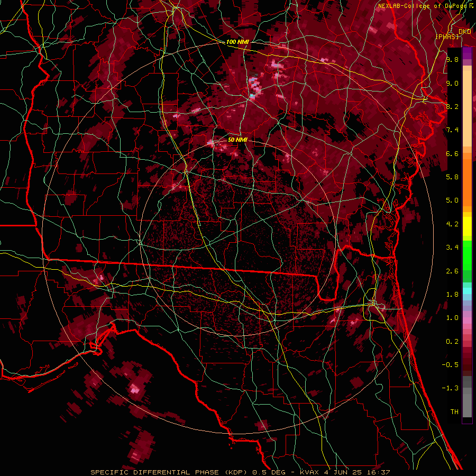Pick the bright green segment of color scale
The width and height of the screenshot is (476, 476).
(467, 255)
